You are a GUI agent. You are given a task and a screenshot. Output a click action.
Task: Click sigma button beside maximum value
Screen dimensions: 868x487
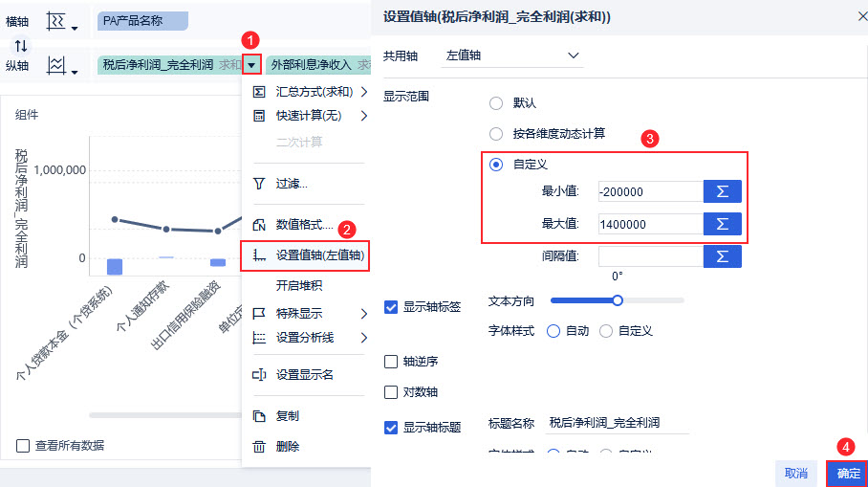pos(722,224)
